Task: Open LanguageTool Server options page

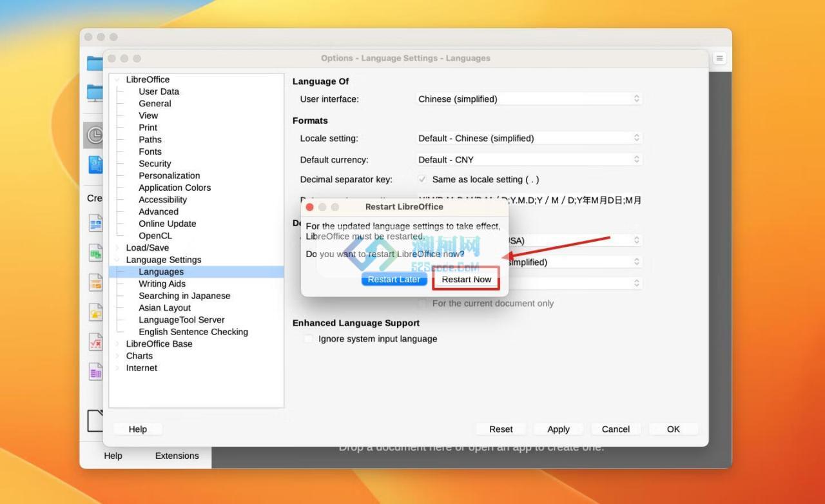Action: point(182,320)
